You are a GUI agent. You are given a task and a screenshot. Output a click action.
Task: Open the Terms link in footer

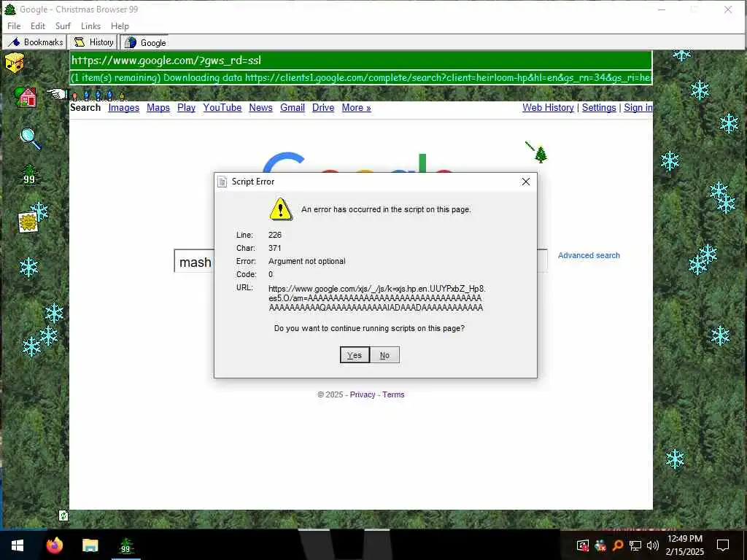[x=393, y=394]
